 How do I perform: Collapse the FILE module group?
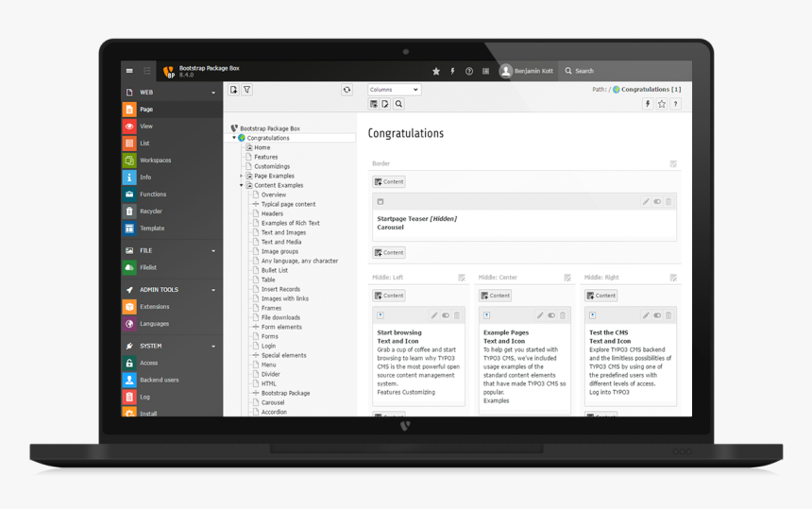[x=213, y=251]
